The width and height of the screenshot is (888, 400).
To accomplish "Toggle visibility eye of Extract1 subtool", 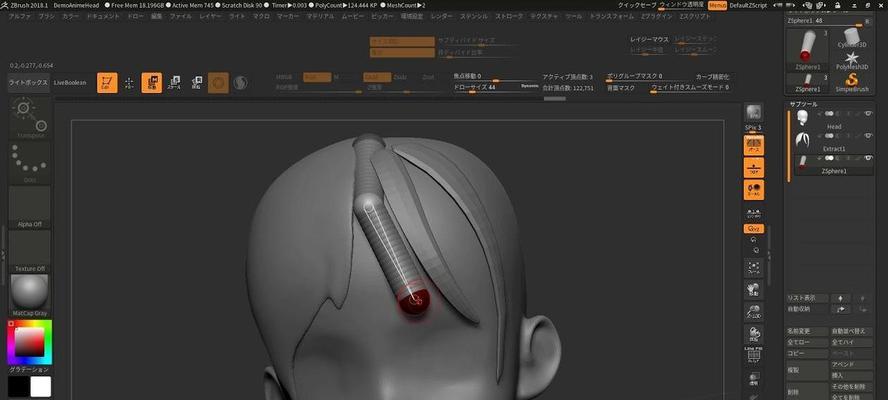I will coord(868,135).
